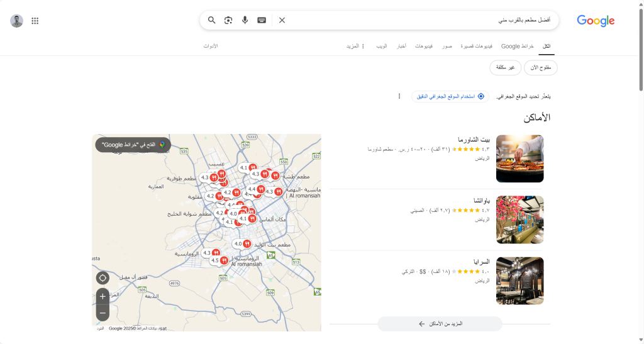Screen dimensions: 644x344
Task: Click the page vertical scrollbar
Action: click(x=641, y=49)
